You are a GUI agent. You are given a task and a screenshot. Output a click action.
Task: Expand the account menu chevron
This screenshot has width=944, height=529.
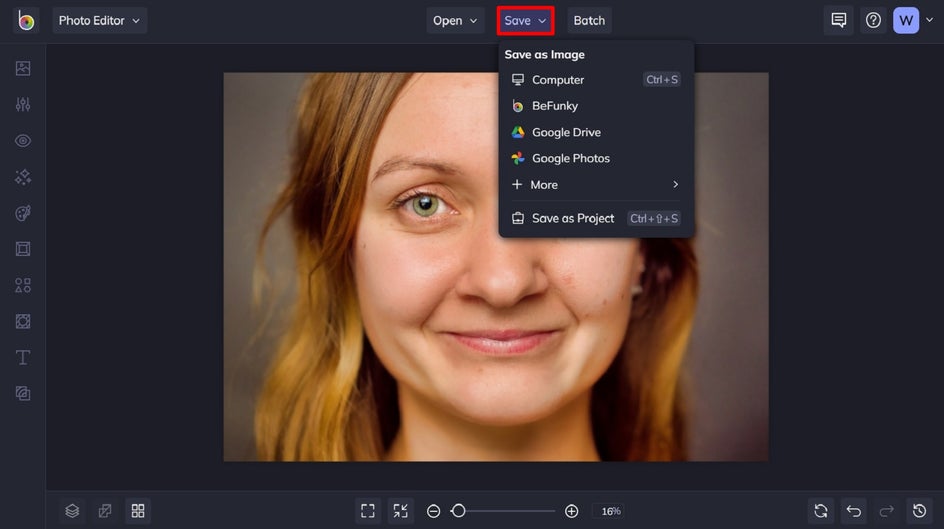pyautogui.click(x=930, y=20)
